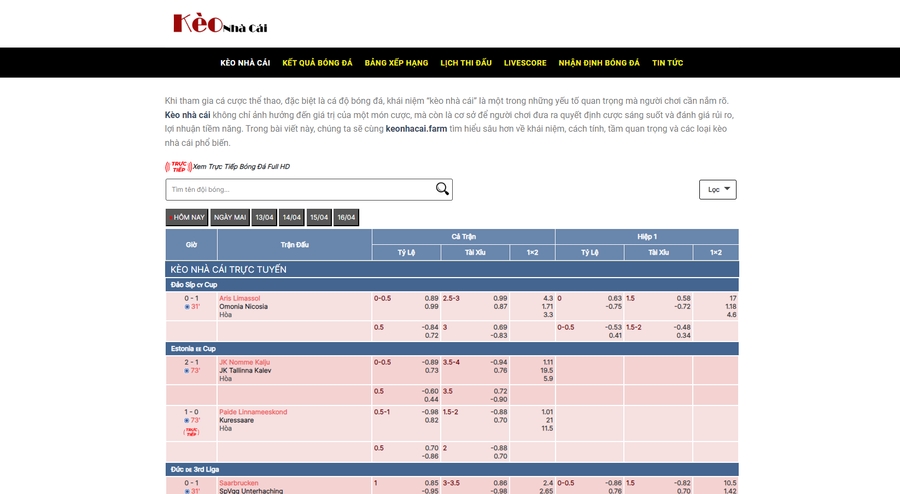Click the magnifying glass search icon

tap(442, 189)
